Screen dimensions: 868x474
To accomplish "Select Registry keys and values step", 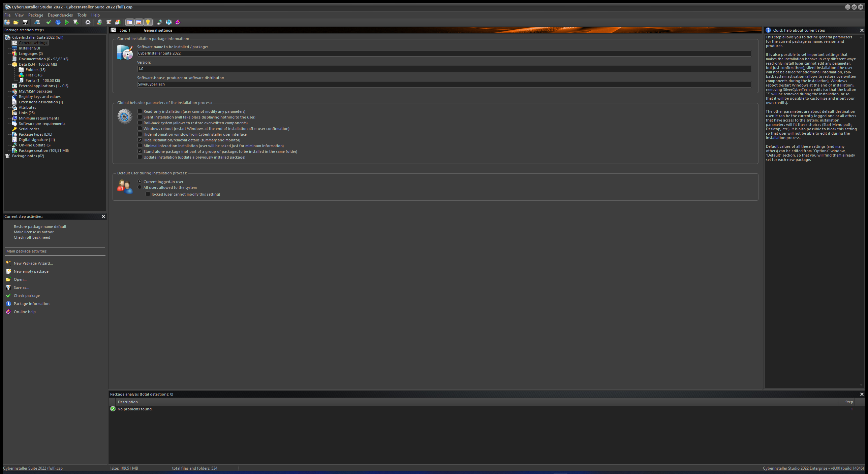I will (x=40, y=97).
